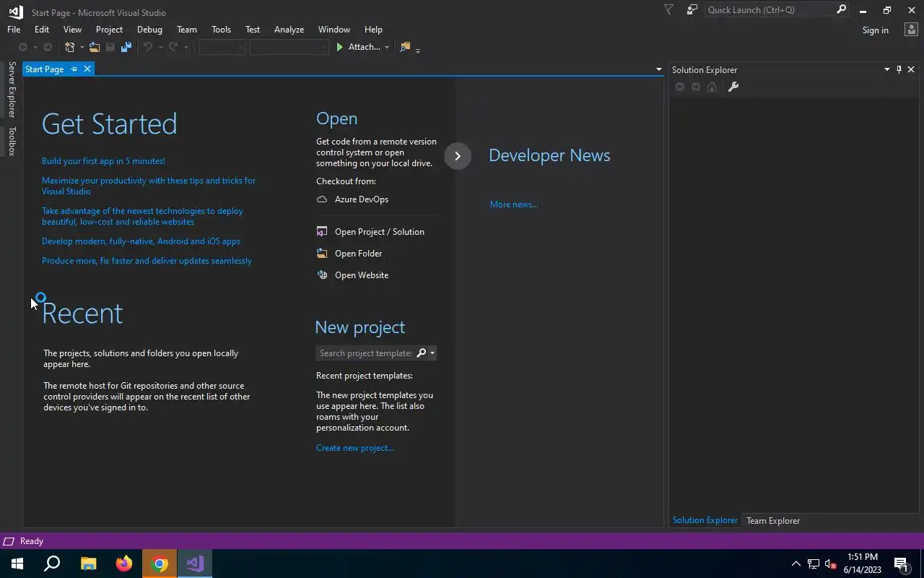Expand Developer News with the round arrow
924x578 pixels.
click(458, 156)
